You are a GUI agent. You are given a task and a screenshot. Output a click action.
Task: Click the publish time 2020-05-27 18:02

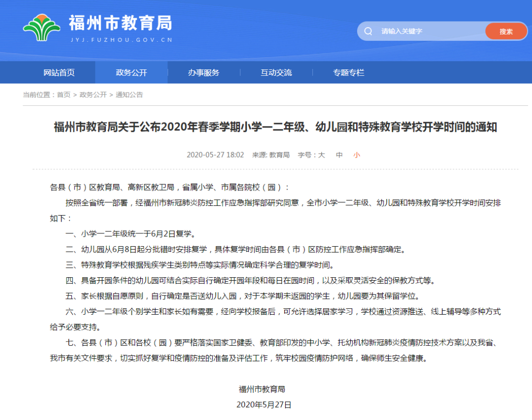[215, 155]
